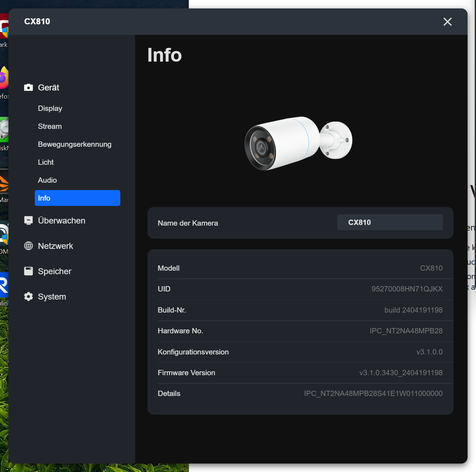The height and width of the screenshot is (472, 476).
Task: Close the CX810 settings dialog
Action: (447, 22)
